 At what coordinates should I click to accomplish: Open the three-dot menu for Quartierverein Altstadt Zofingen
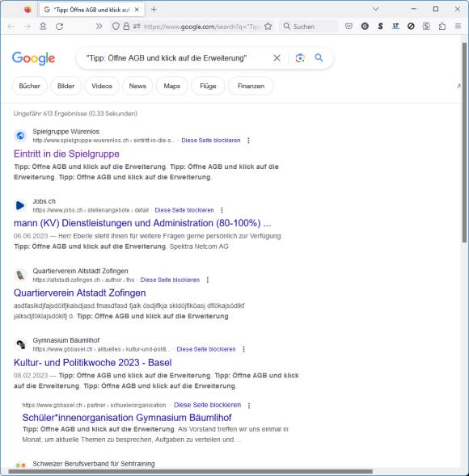pyautogui.click(x=208, y=280)
